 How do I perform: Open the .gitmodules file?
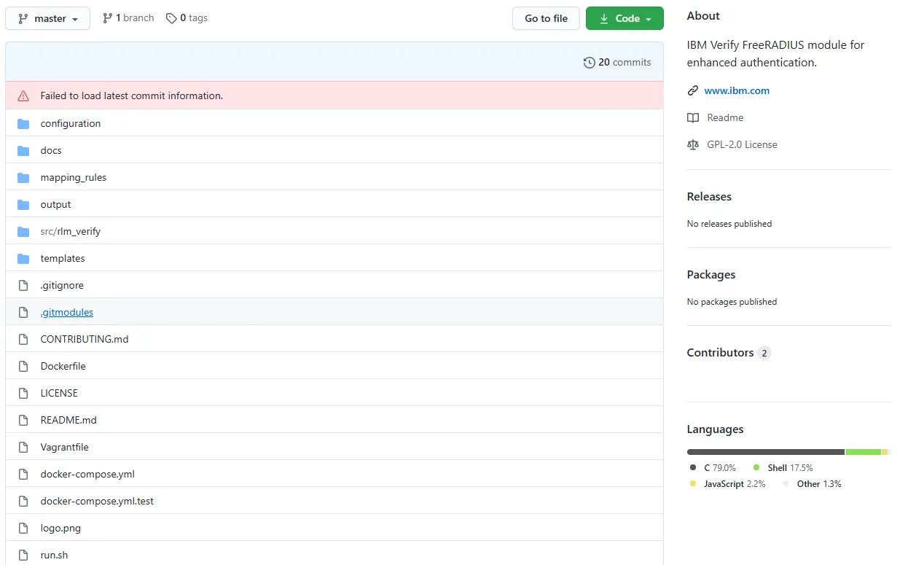coord(67,312)
